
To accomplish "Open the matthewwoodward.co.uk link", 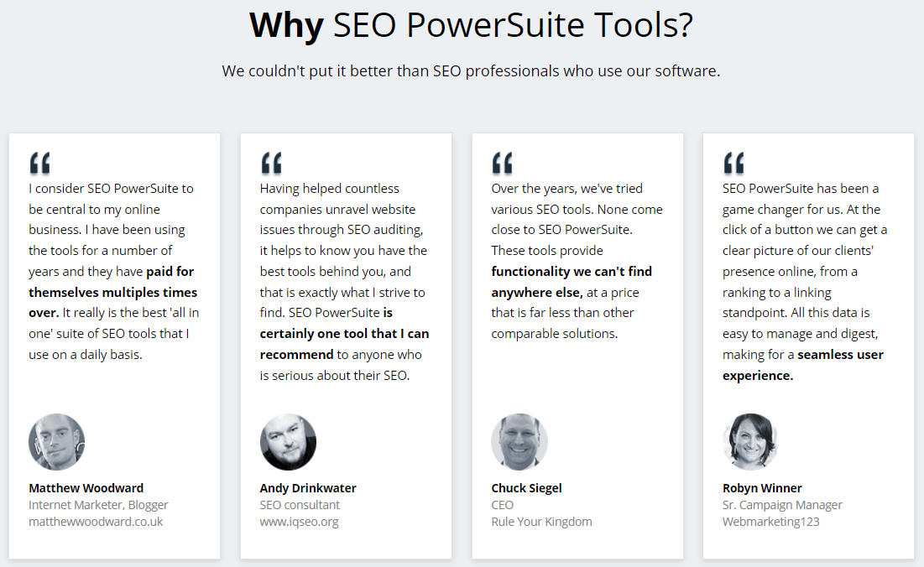I will coord(96,522).
